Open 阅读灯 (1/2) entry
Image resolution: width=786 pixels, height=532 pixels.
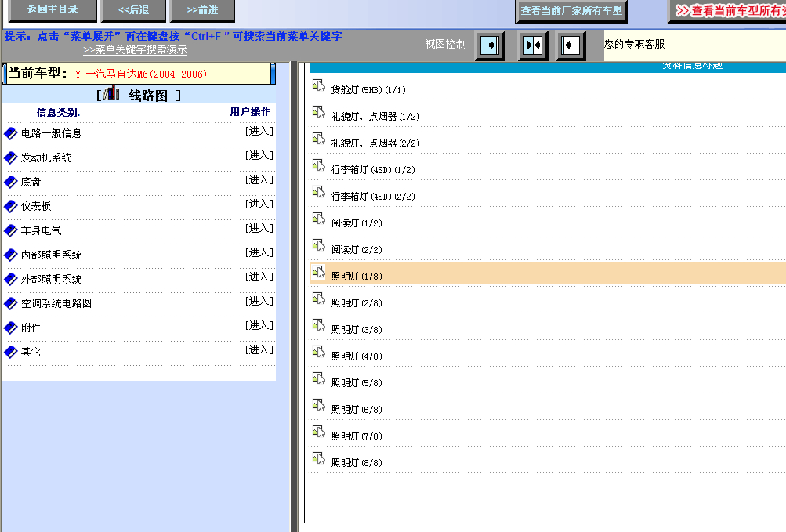click(x=357, y=223)
